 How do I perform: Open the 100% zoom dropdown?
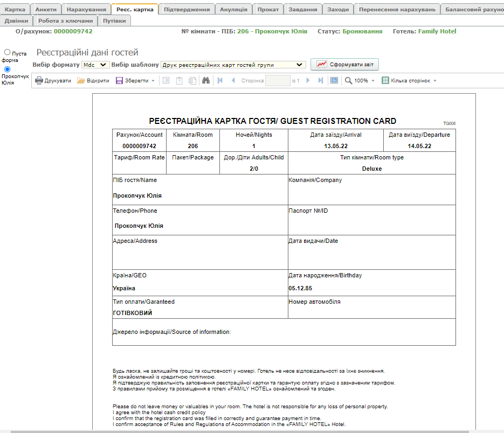click(360, 81)
